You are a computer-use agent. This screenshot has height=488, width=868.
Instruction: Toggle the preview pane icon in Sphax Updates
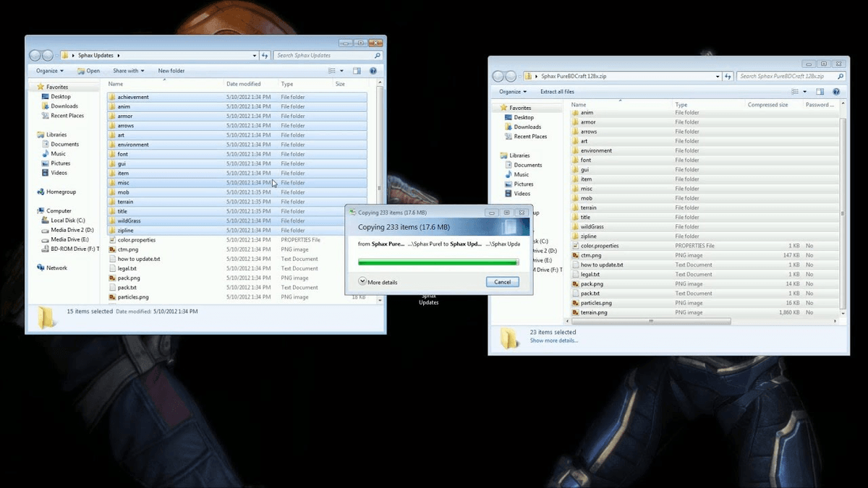point(357,71)
